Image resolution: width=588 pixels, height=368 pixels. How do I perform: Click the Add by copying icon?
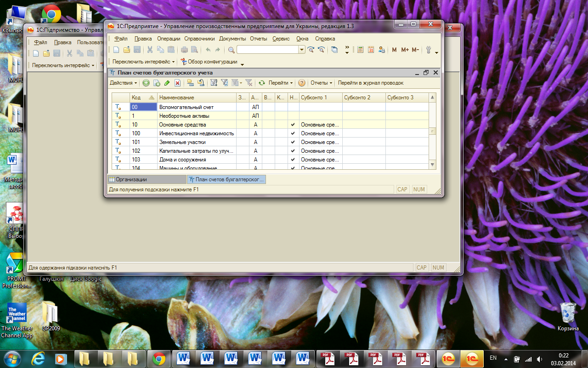(x=157, y=83)
